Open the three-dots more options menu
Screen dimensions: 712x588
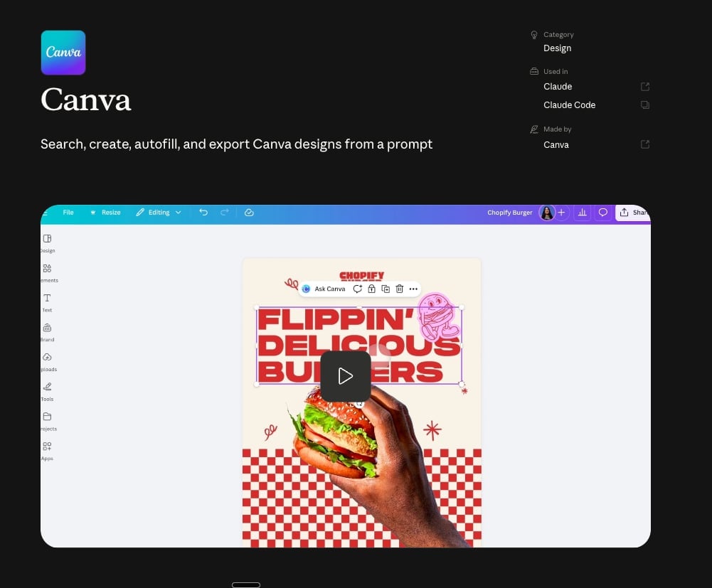(x=413, y=289)
